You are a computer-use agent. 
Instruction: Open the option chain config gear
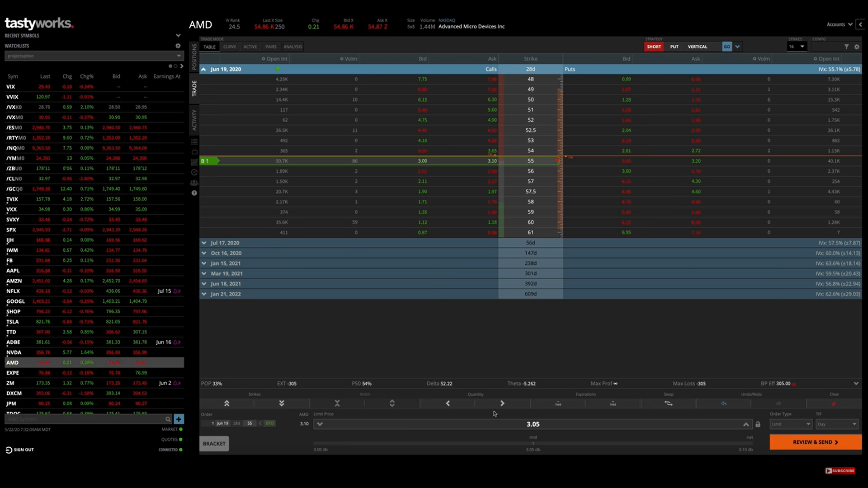pos(857,47)
